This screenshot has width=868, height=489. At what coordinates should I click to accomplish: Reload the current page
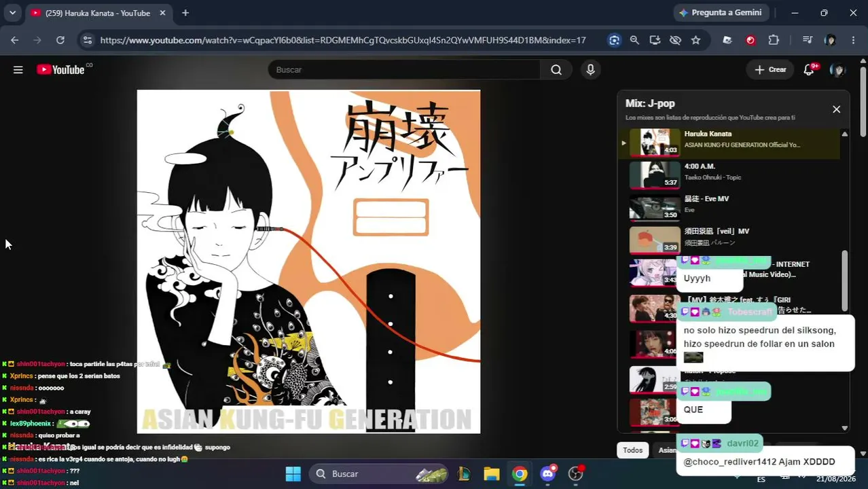[60, 40]
